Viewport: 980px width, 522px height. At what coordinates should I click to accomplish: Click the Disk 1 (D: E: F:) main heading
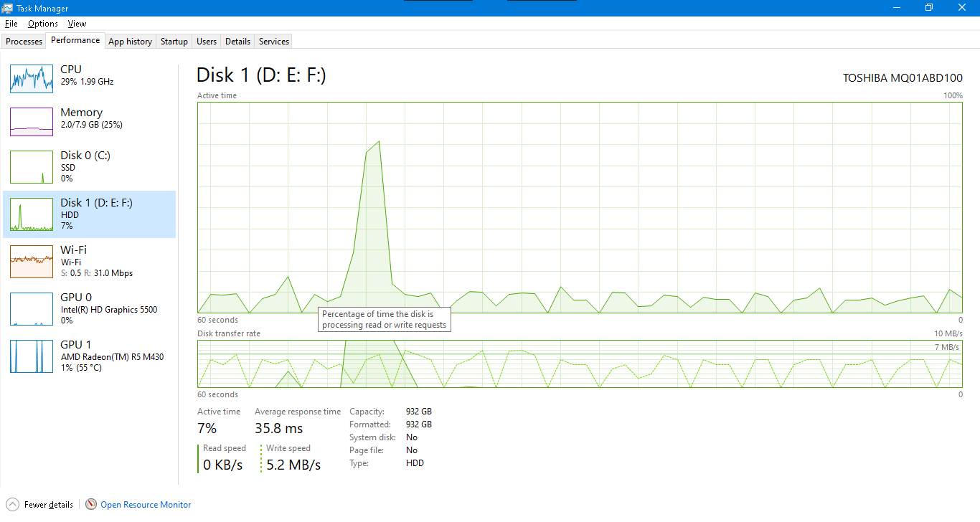[x=261, y=75]
